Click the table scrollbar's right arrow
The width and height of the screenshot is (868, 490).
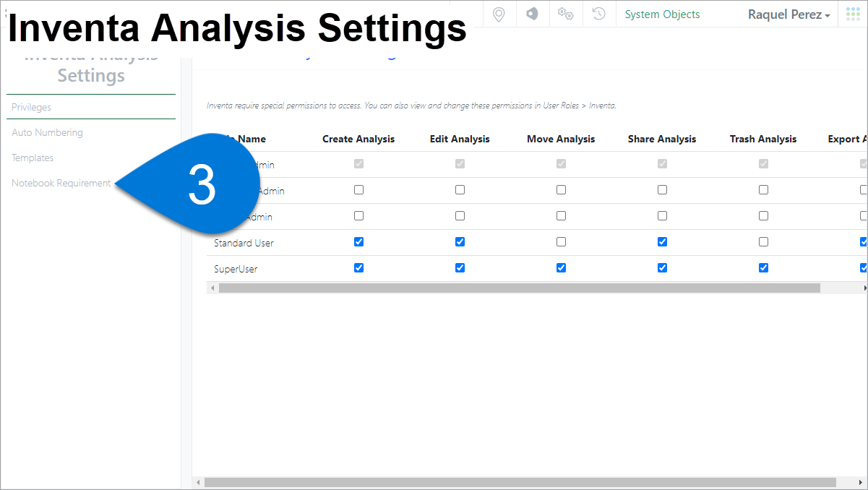(865, 288)
